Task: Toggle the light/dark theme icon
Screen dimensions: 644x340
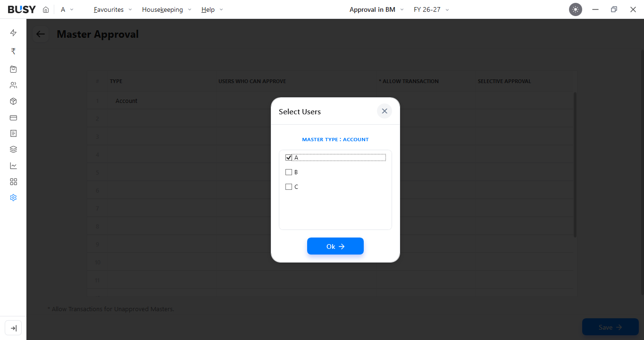Action: tap(576, 9)
